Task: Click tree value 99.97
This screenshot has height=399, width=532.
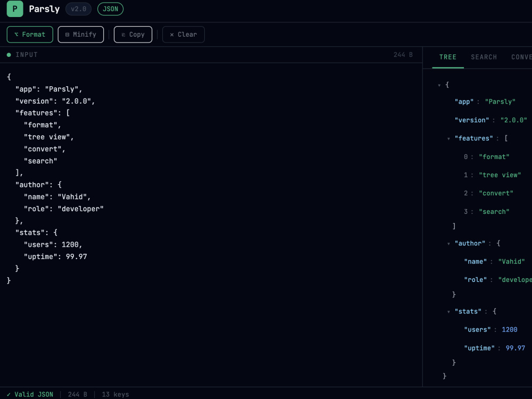Action: (515, 348)
